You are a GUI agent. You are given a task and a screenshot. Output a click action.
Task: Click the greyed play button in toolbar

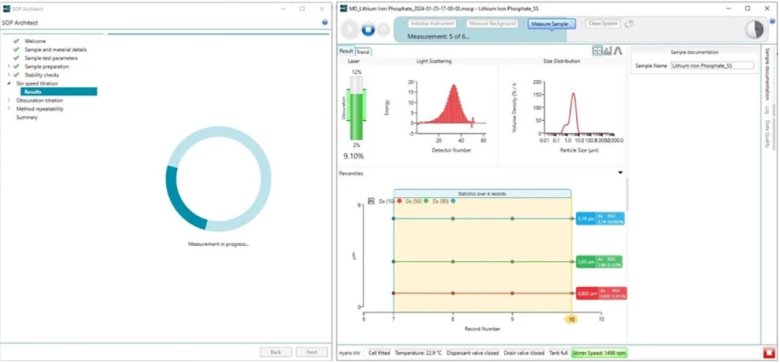click(x=350, y=30)
